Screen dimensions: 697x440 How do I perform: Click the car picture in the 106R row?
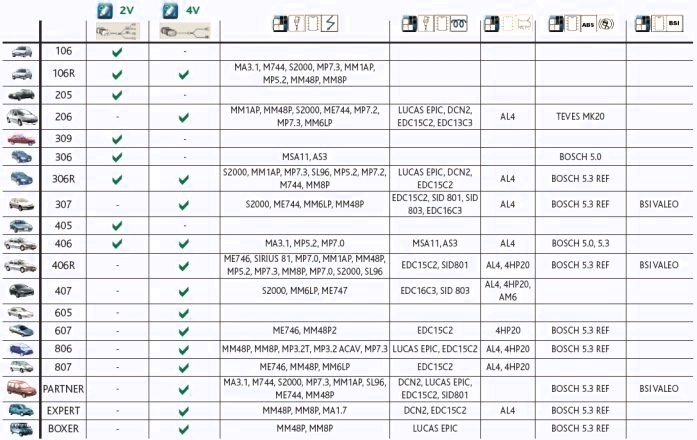tap(22, 74)
